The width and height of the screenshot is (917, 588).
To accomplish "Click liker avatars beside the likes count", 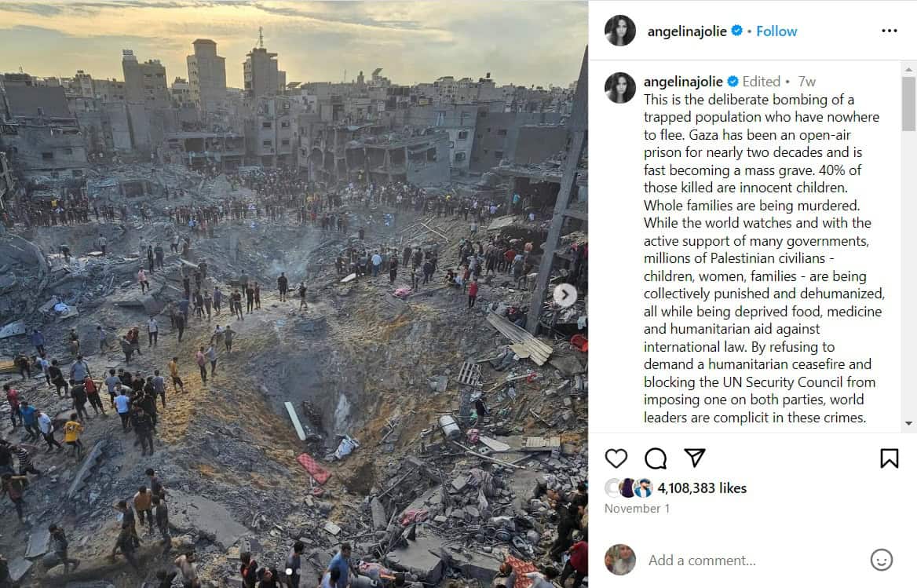I will [x=629, y=488].
